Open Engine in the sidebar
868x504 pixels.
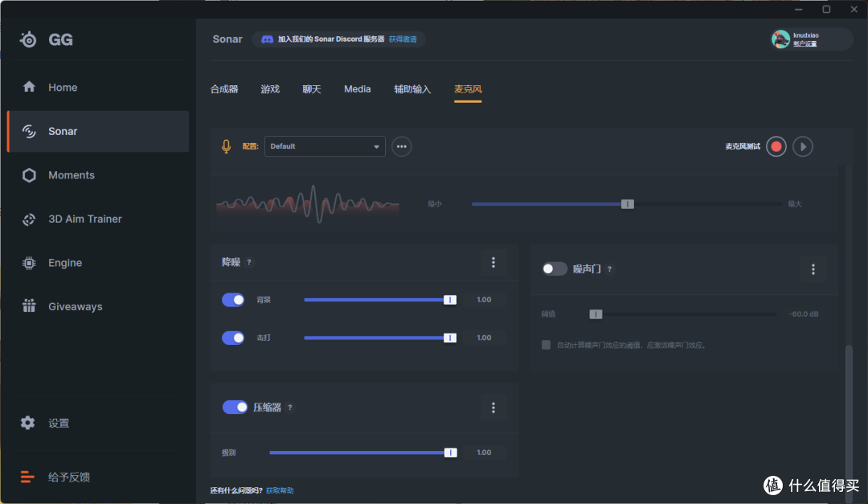pyautogui.click(x=98, y=263)
